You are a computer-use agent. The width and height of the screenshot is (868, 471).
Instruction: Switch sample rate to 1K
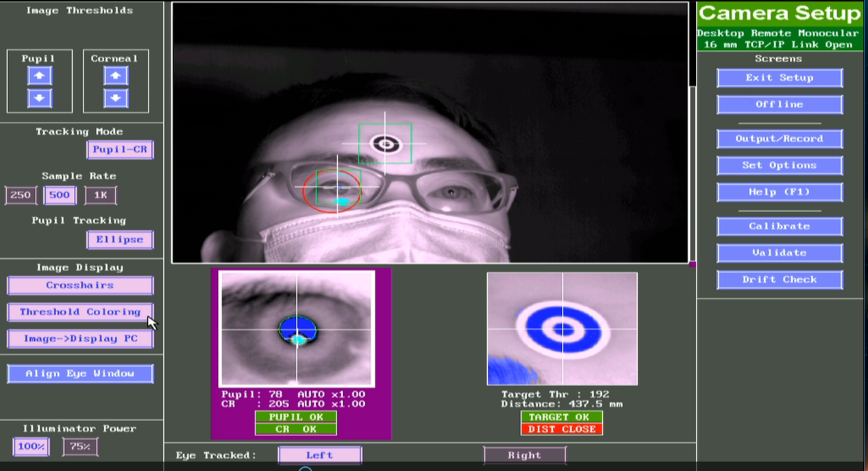[101, 195]
